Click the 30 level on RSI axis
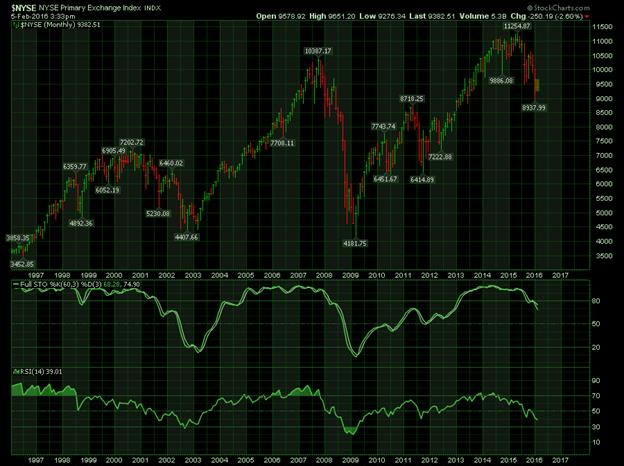The image size is (624, 466). coord(596,427)
